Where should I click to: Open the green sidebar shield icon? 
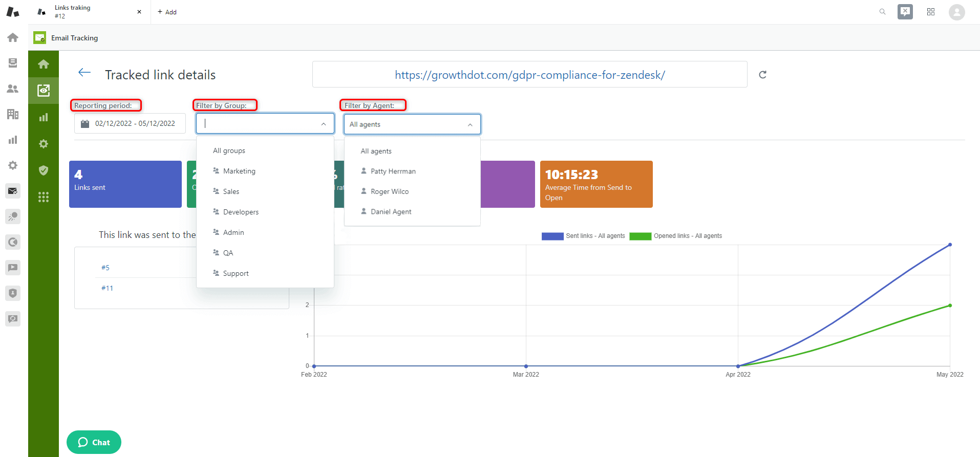pos(44,170)
